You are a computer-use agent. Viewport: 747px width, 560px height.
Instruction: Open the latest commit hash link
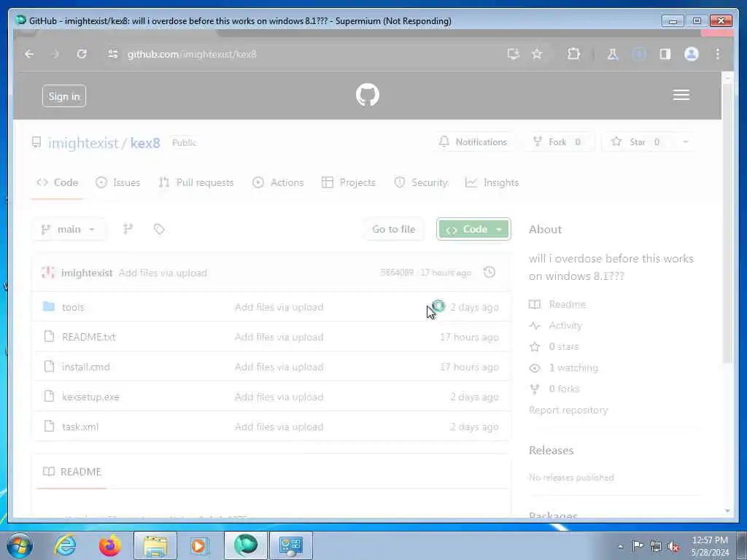(397, 273)
